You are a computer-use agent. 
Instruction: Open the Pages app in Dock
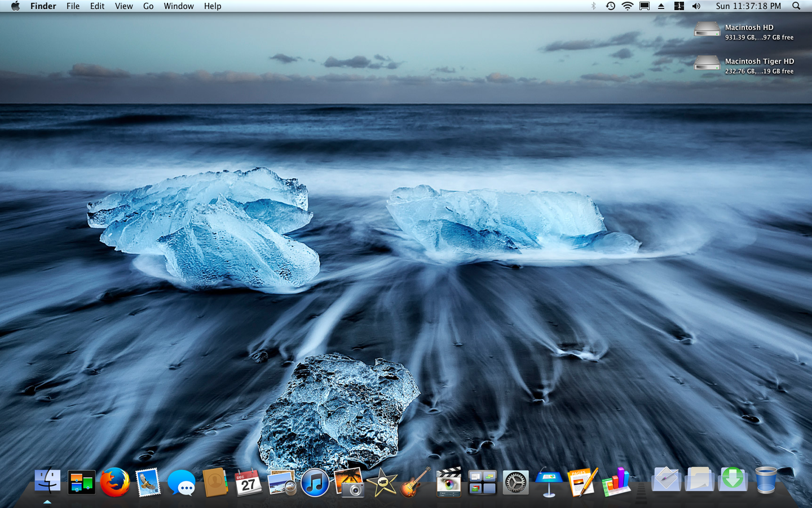[x=582, y=483]
